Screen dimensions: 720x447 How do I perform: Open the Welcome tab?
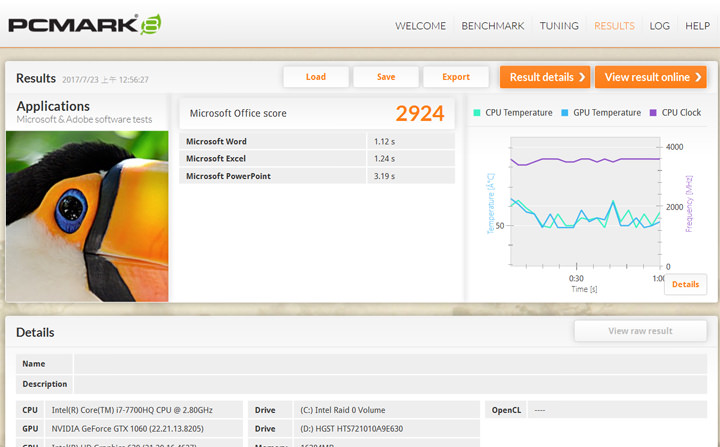pos(420,26)
